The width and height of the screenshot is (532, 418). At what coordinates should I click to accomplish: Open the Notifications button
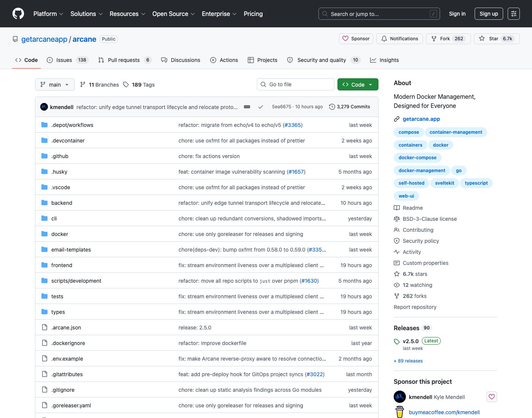[399, 39]
